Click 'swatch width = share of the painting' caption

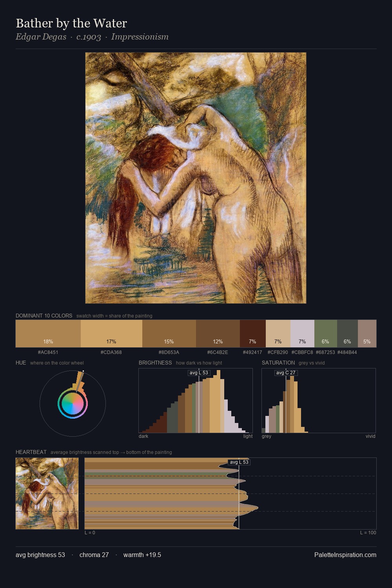[114, 316]
